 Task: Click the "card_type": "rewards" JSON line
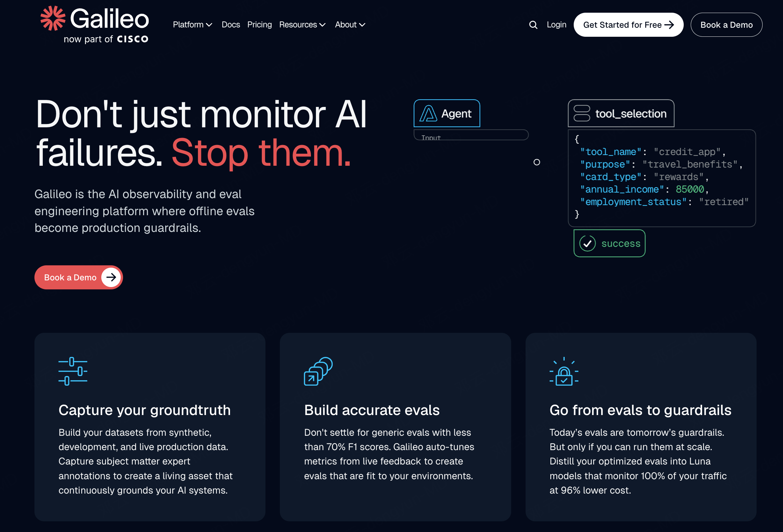644,177
